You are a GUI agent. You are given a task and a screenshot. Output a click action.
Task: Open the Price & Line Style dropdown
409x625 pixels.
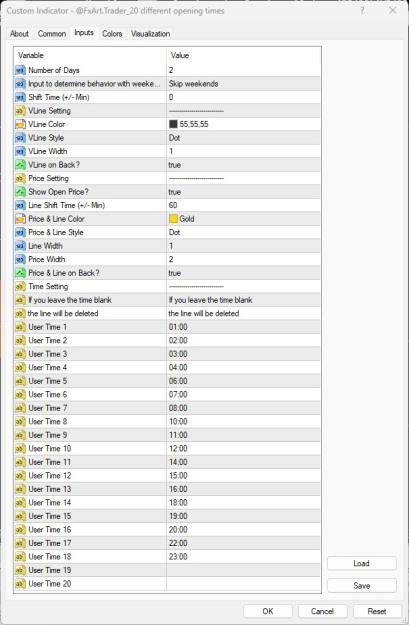[x=243, y=232]
